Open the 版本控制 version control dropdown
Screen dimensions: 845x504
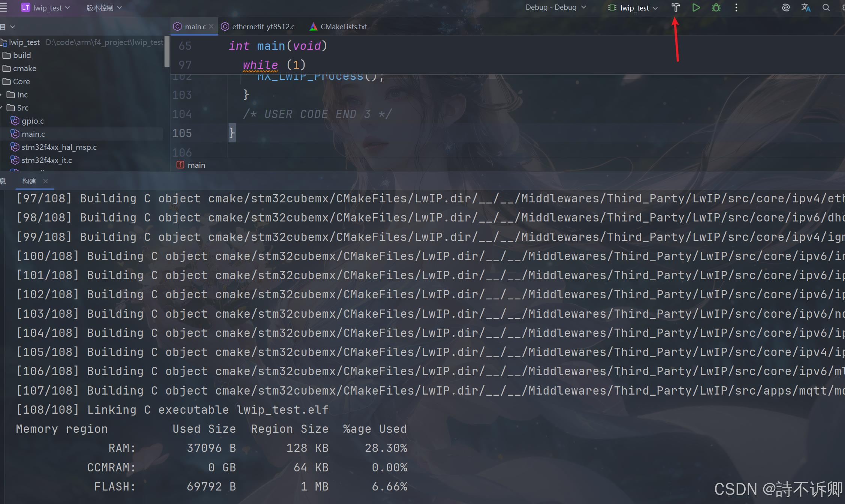pyautogui.click(x=104, y=8)
